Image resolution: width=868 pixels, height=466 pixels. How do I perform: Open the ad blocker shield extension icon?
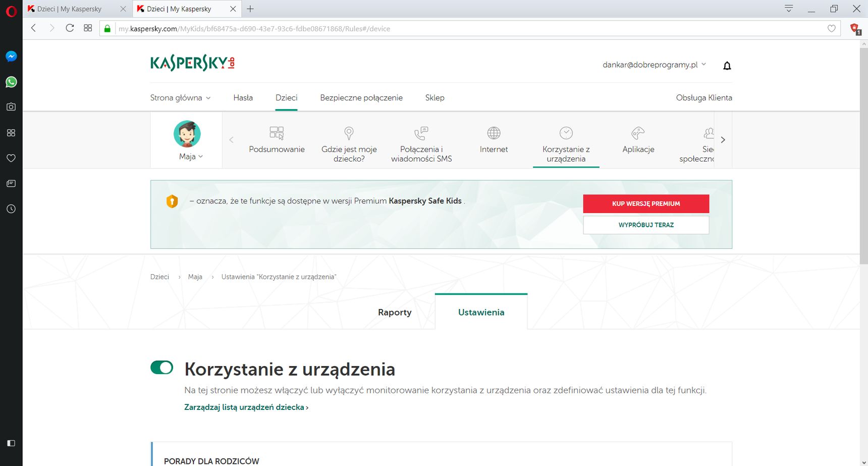[x=855, y=29]
